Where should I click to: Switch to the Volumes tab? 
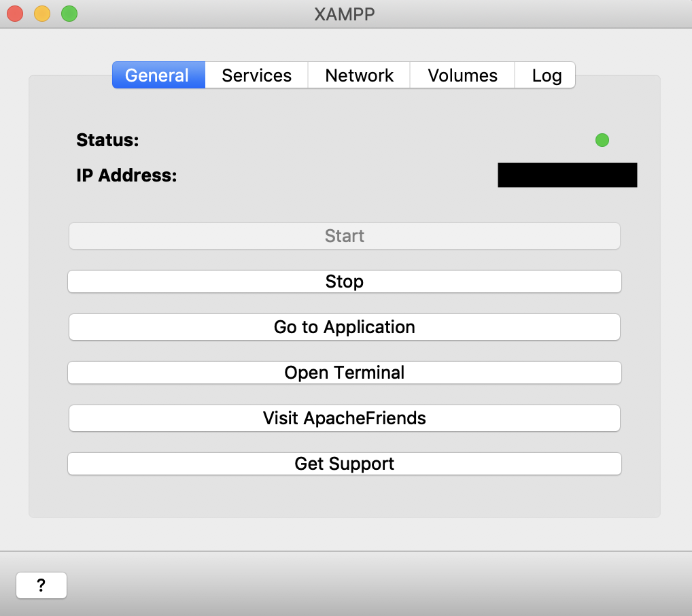pos(462,75)
